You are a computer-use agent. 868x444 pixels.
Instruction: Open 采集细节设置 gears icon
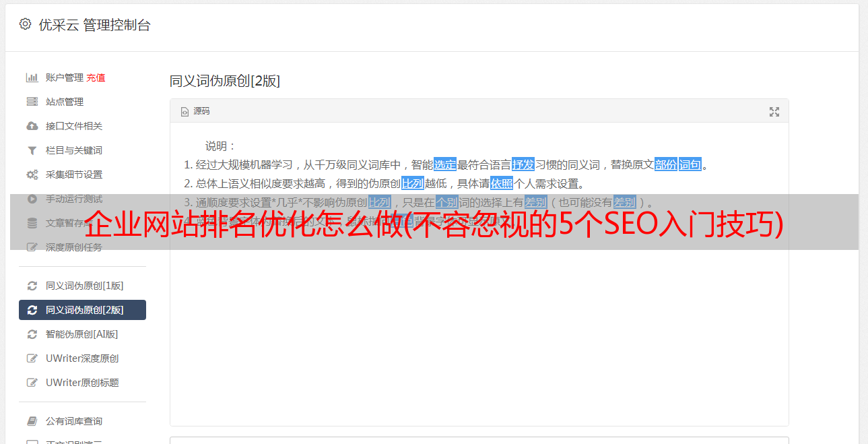pos(32,175)
